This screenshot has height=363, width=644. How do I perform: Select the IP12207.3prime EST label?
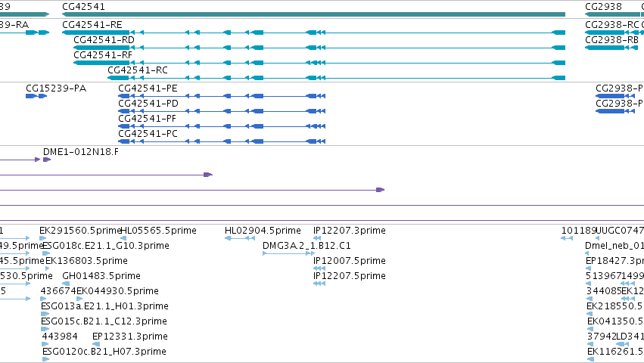[x=350, y=231]
